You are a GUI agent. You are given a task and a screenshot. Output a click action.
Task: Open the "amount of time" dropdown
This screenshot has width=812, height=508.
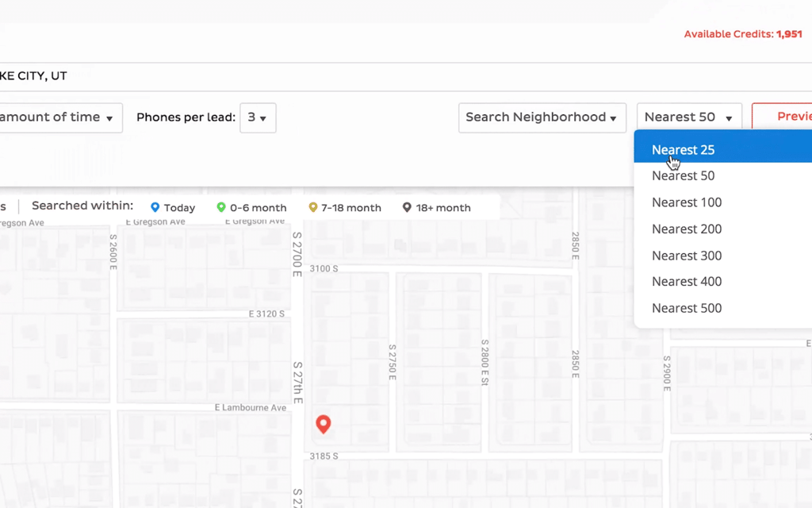coord(59,117)
